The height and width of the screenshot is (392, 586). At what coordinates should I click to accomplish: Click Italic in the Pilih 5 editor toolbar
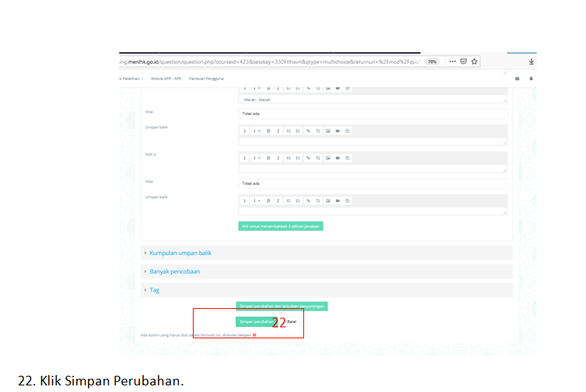pyautogui.click(x=278, y=157)
